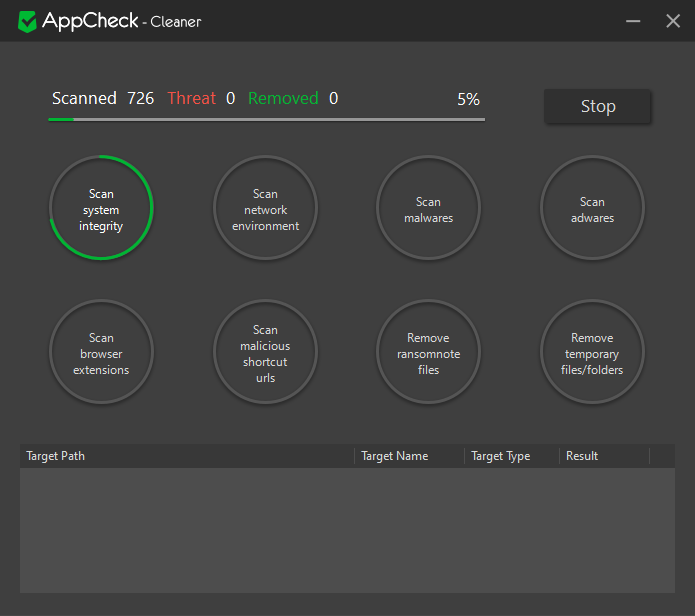Select the Remove temporary files/folders circle
Screen dimensions: 695x616
(592, 352)
